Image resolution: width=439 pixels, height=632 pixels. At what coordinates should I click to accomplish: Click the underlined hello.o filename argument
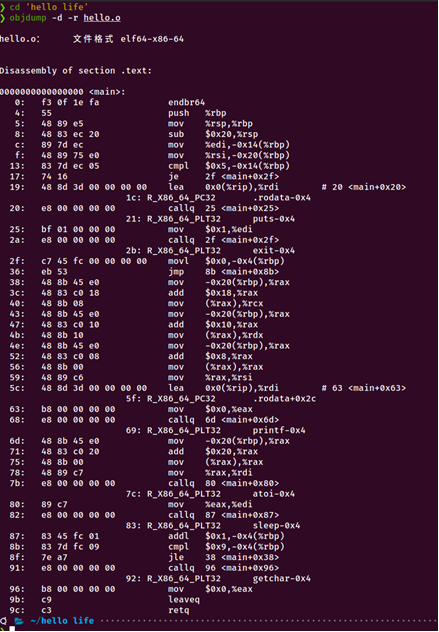(x=102, y=18)
